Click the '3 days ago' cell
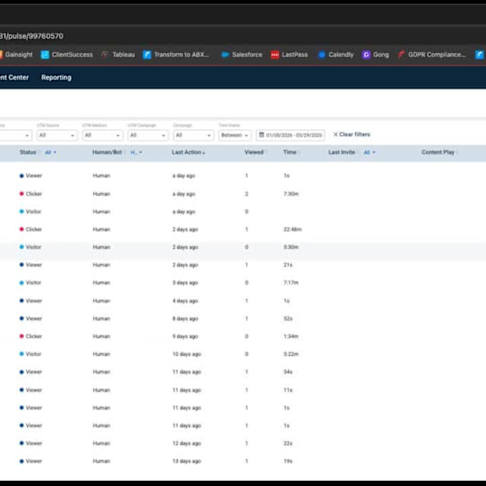Screen dimensions: 486x486 click(x=185, y=283)
